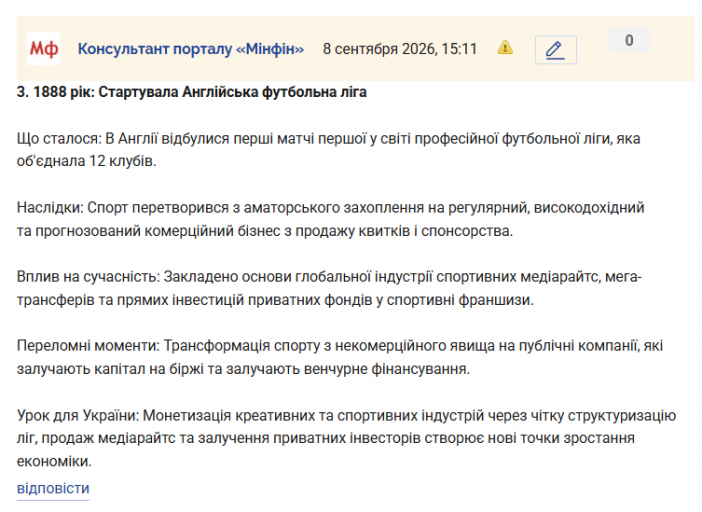Click the Мф avatar logo
The width and height of the screenshot is (702, 512).
tap(44, 48)
